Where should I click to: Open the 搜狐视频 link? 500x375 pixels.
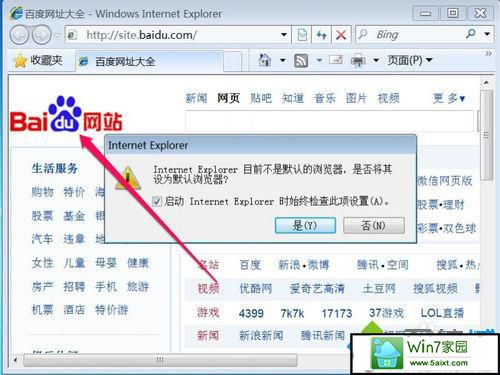(x=435, y=288)
